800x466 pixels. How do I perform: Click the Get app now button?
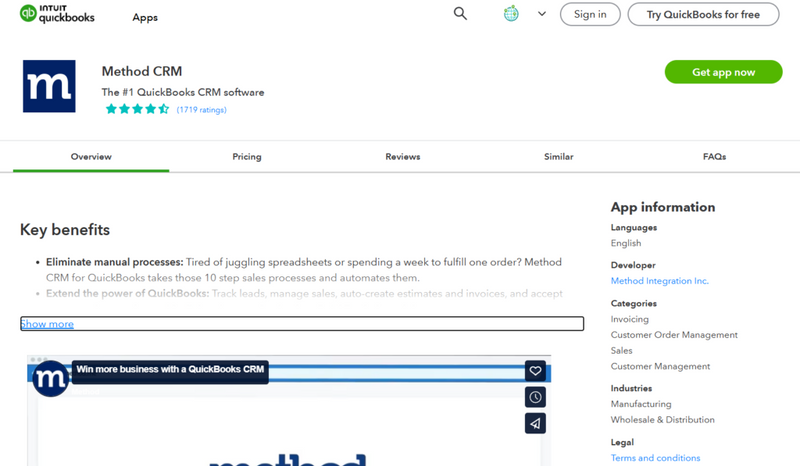723,72
